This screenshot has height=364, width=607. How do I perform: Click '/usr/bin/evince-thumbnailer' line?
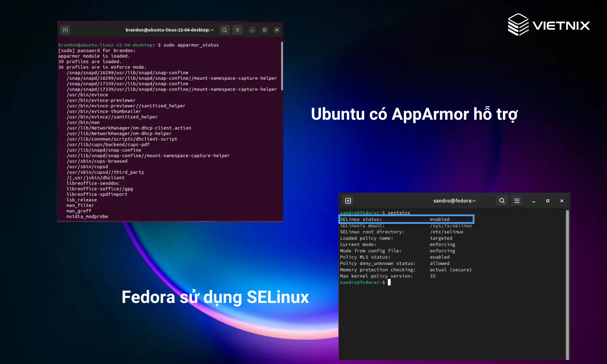pyautogui.click(x=104, y=112)
